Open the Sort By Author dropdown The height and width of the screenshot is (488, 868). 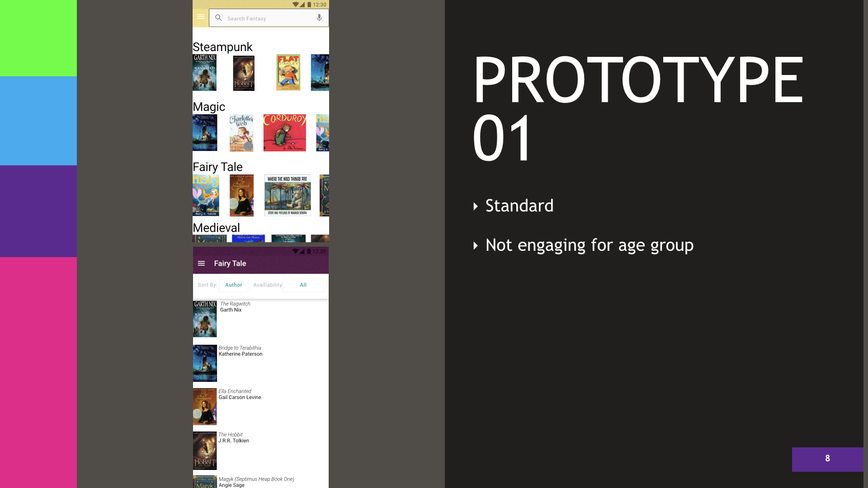tap(233, 285)
